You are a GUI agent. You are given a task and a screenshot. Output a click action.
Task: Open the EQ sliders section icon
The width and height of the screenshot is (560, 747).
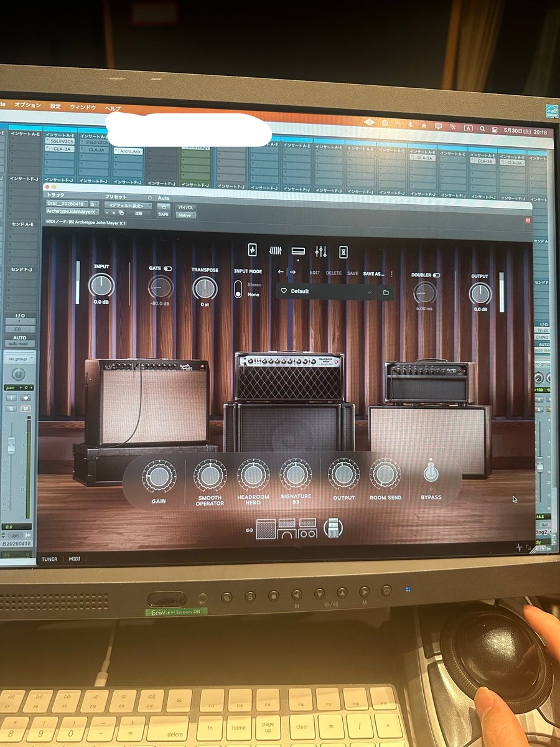[x=320, y=251]
